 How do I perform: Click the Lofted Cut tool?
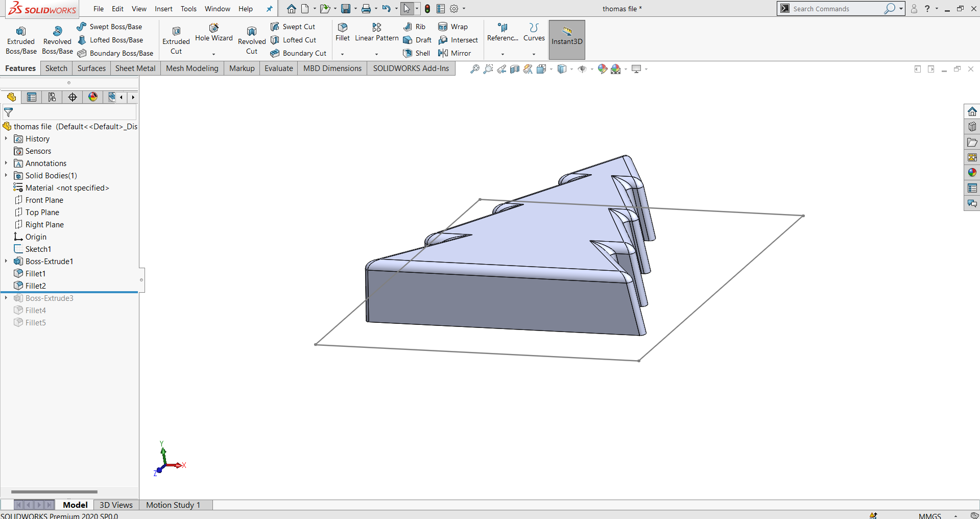(x=294, y=40)
